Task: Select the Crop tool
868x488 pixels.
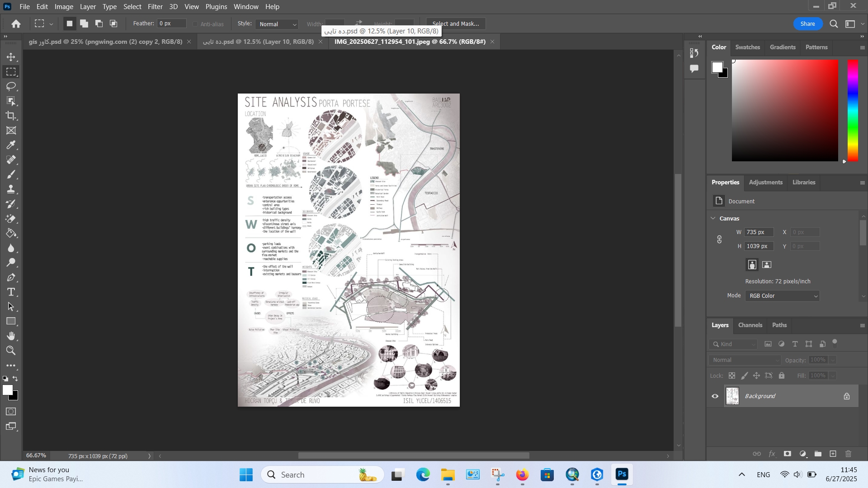Action: click(x=11, y=116)
